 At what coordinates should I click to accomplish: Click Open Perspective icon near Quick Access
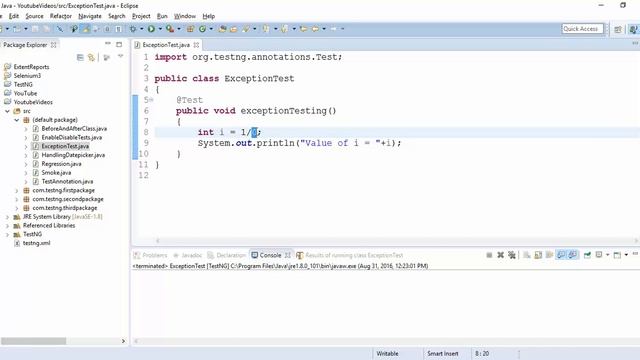618,29
